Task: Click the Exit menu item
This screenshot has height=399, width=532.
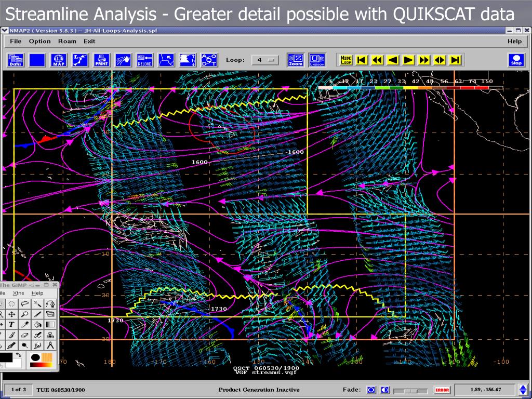Action: pos(89,41)
